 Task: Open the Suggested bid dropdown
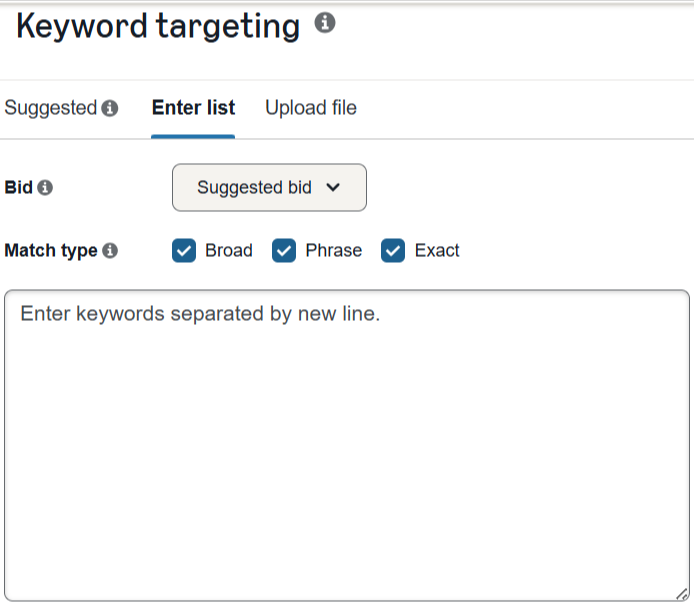click(x=269, y=187)
